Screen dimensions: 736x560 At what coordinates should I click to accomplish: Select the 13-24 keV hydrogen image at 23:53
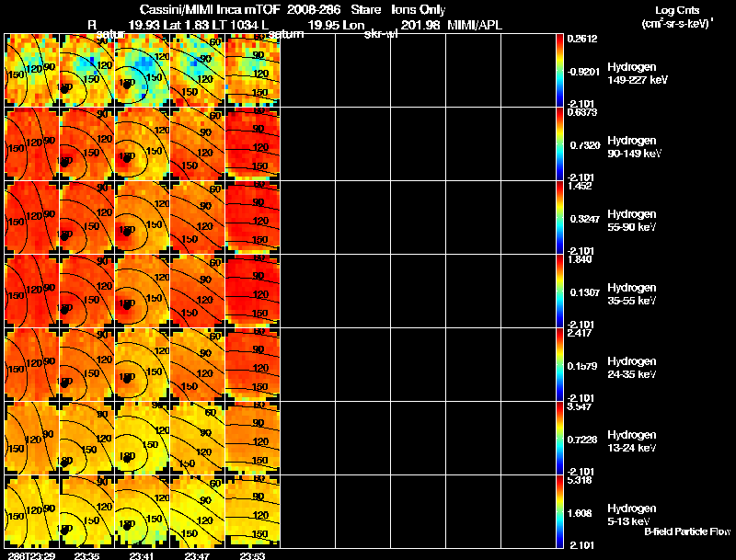tap(252, 439)
